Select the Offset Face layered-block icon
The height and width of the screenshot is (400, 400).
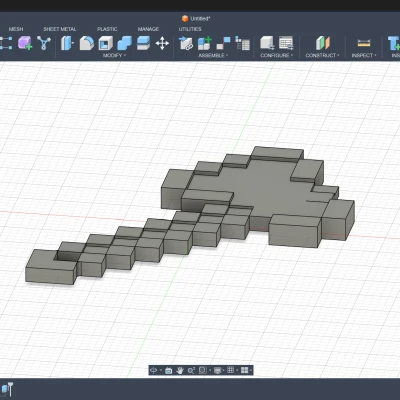pyautogui.click(x=144, y=43)
